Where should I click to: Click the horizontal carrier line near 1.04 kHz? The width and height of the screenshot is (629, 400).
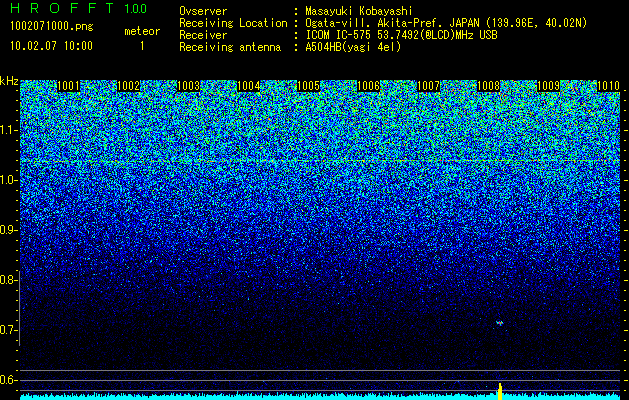click(x=320, y=161)
